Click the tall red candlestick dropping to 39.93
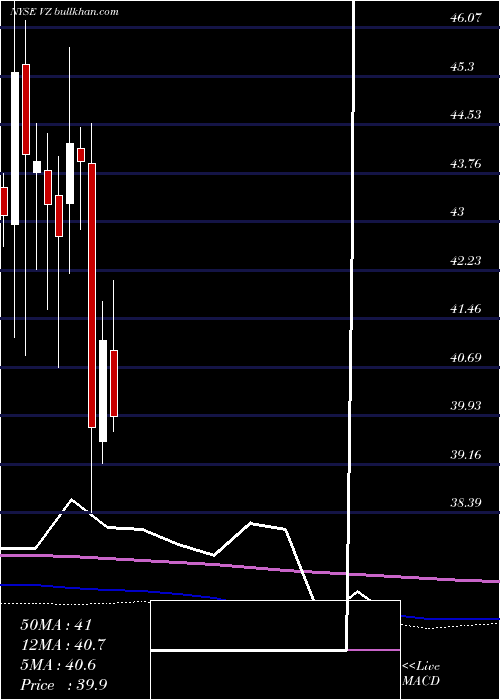The height and width of the screenshot is (700, 500). (x=92, y=295)
